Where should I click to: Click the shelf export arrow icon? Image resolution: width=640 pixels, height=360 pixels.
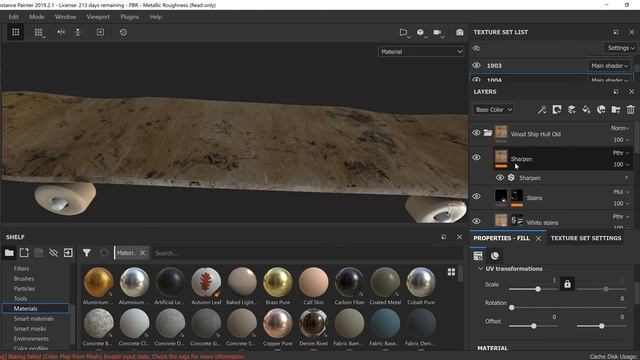[x=68, y=253]
